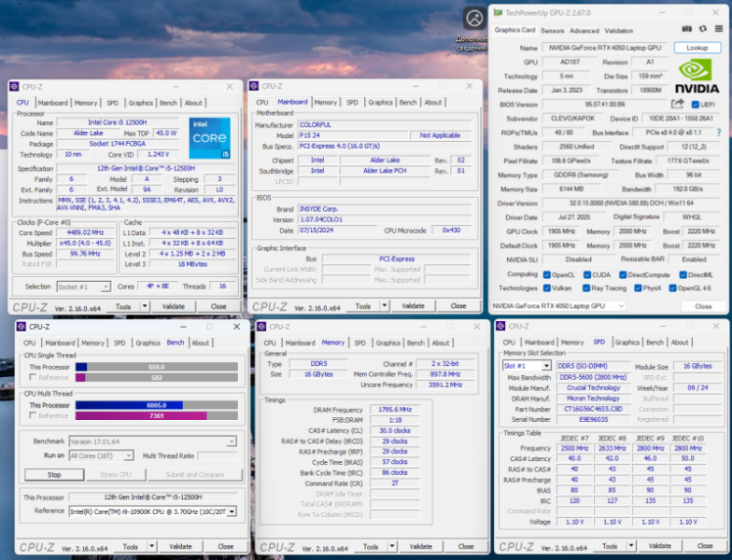Switch to the Sensors tab in GPU-Z
Screen dimensions: 732x560
(x=552, y=30)
